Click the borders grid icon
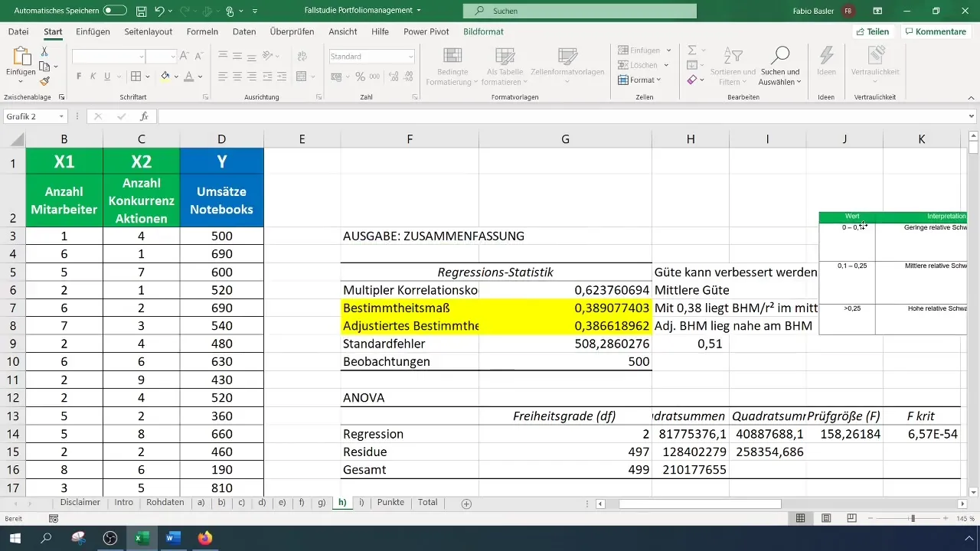The height and width of the screenshot is (551, 980). click(136, 77)
